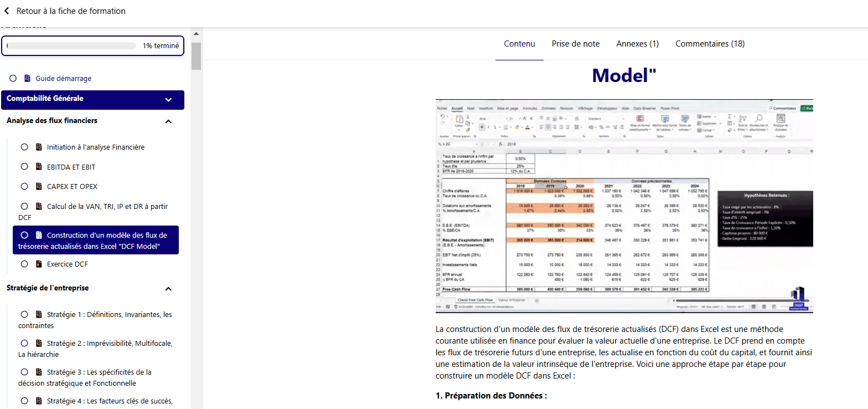Open the Guide démarrage item
Screen dimensions: 868x409
click(64, 79)
